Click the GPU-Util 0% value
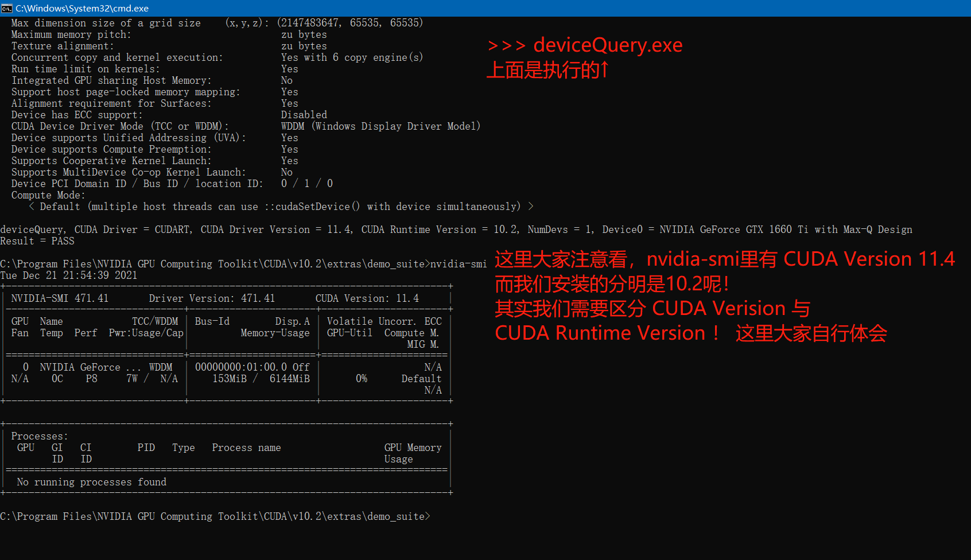The height and width of the screenshot is (560, 971). point(362,379)
